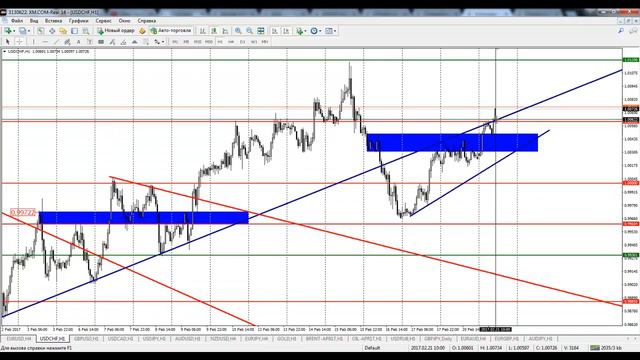Image resolution: width=640 pixels, height=360 pixels.
Task: Show the Data Window panel
Action: coord(52,31)
